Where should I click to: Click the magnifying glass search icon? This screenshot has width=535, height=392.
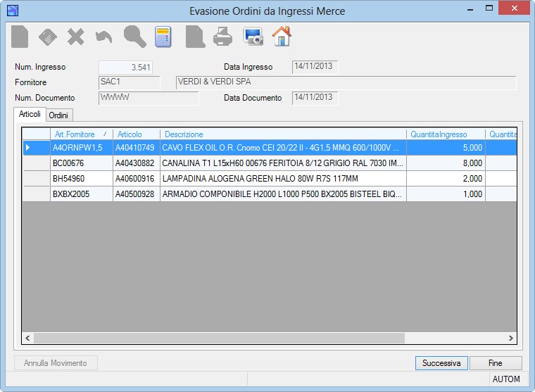tap(134, 37)
